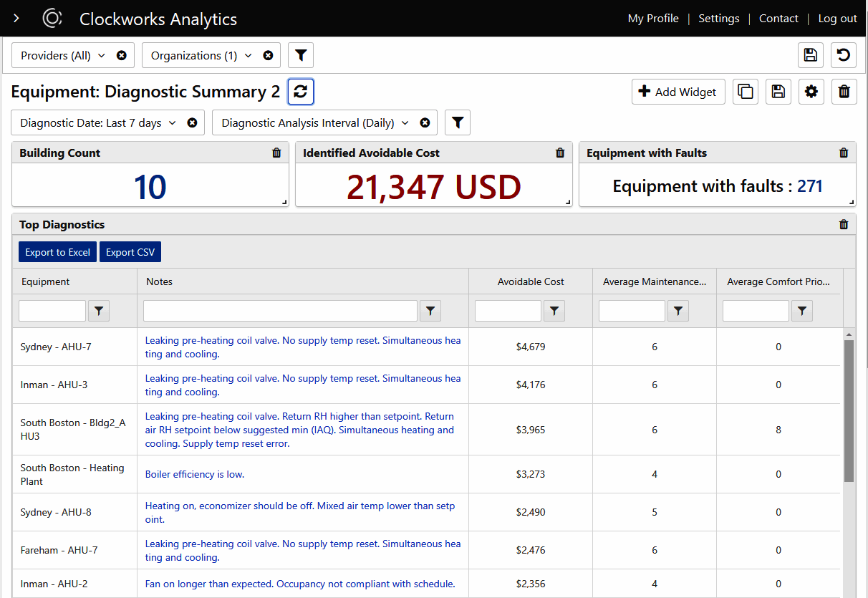Delete the Building Count widget
868x598 pixels.
(276, 153)
